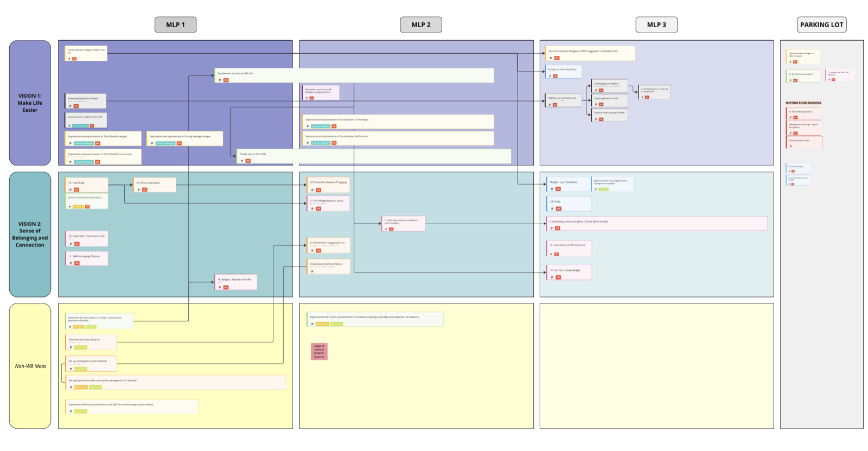Select the Visibility over leave balance card
This screenshot has width=868, height=451.
563,100
